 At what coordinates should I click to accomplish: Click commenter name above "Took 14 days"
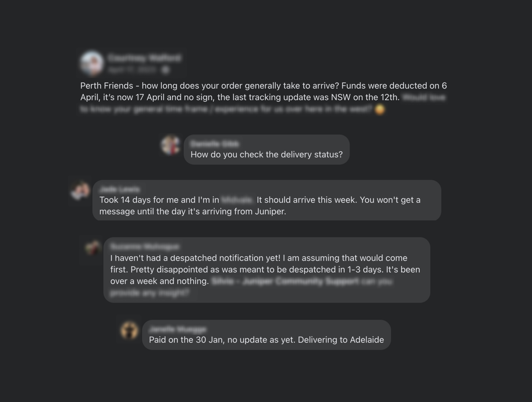[120, 189]
